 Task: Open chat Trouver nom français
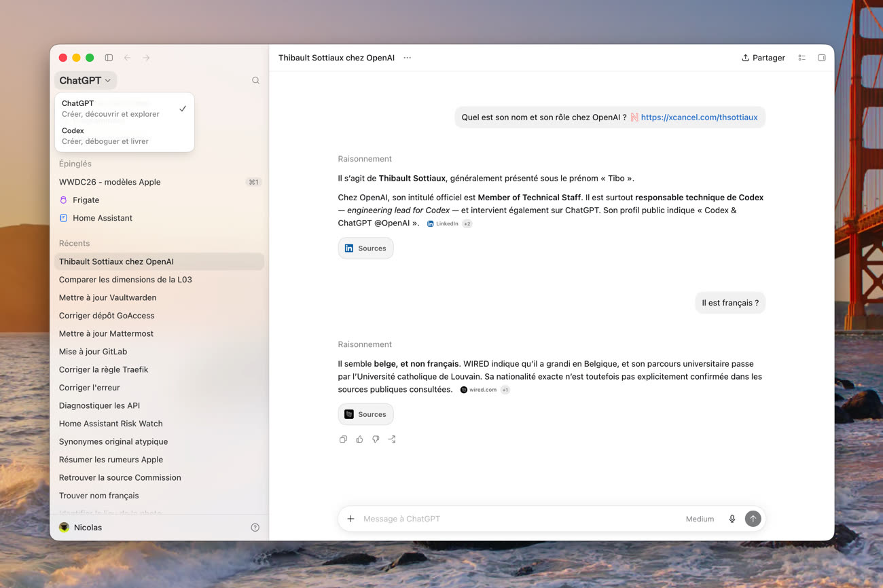point(159,495)
